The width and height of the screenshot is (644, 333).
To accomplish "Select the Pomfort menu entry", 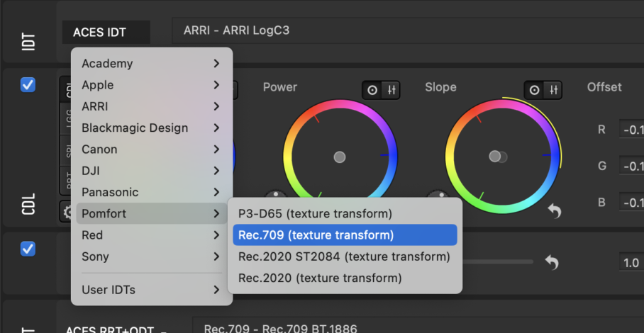I will [x=152, y=213].
